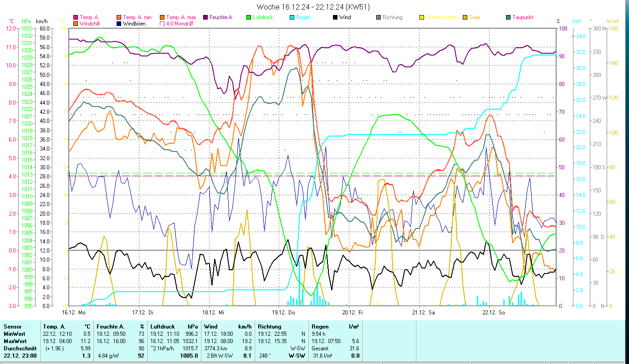Click the "22.12. 23:00" timestamp row label
The image size is (629, 364).
click(20, 356)
